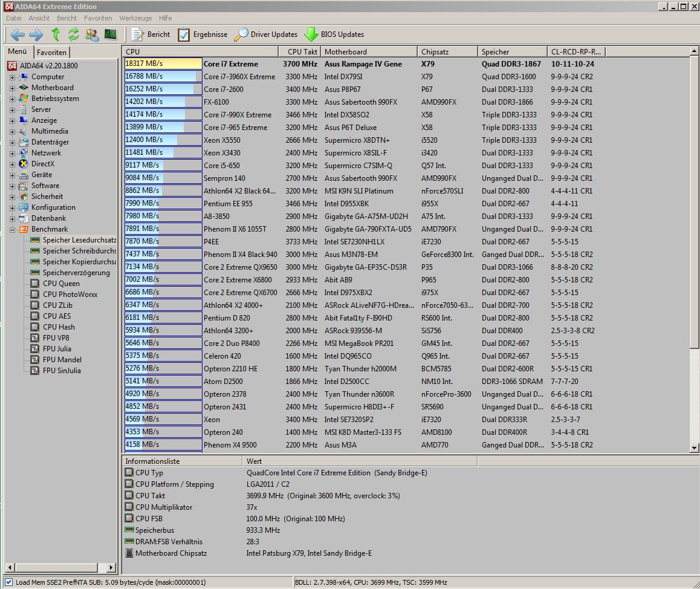Viewport: 700px width, 589px height.
Task: Select Speicher Lesedurchsatz benchmark icon
Action: point(35,240)
